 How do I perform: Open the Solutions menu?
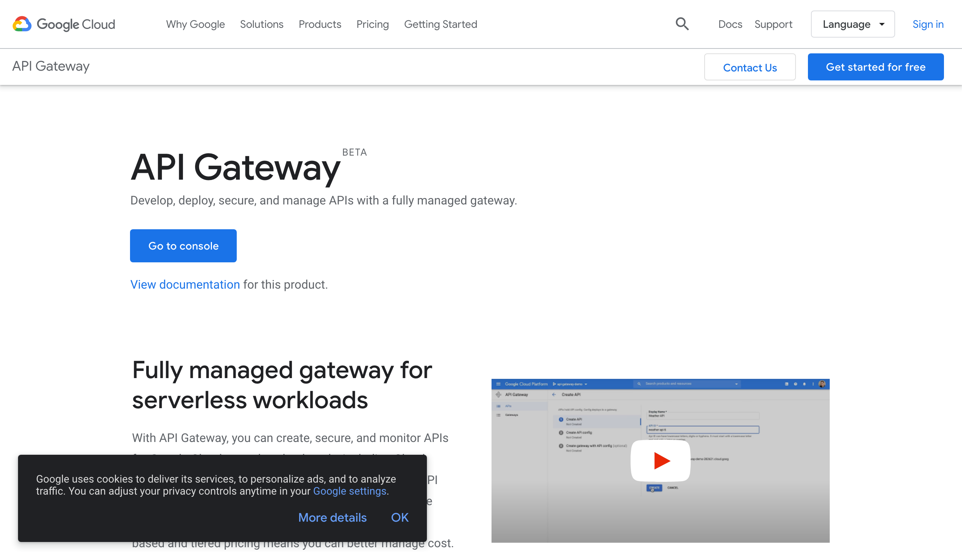(262, 24)
